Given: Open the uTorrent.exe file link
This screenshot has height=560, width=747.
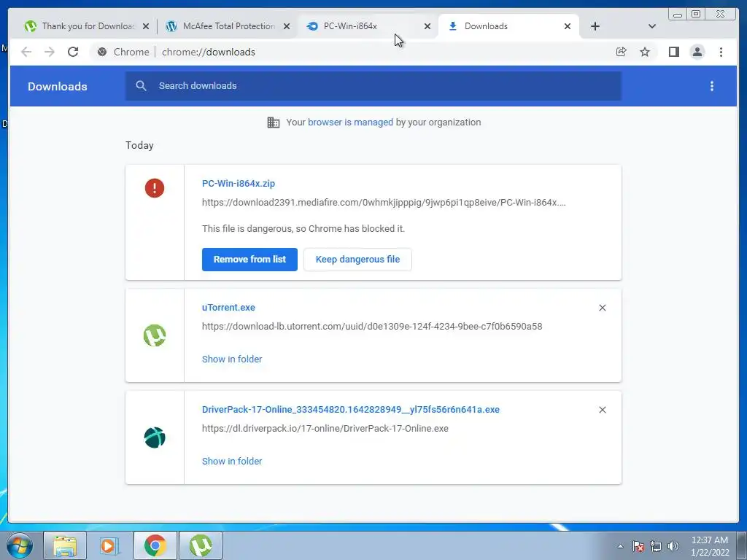Looking at the screenshot, I should [228, 308].
